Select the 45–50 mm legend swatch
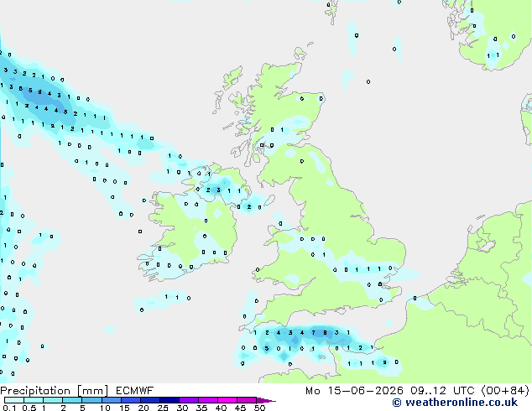Viewport: 532px width, 411px height. point(247,400)
